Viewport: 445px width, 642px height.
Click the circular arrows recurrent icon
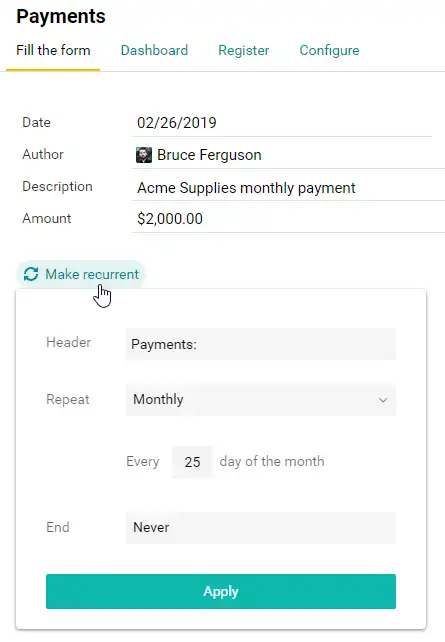[31, 274]
